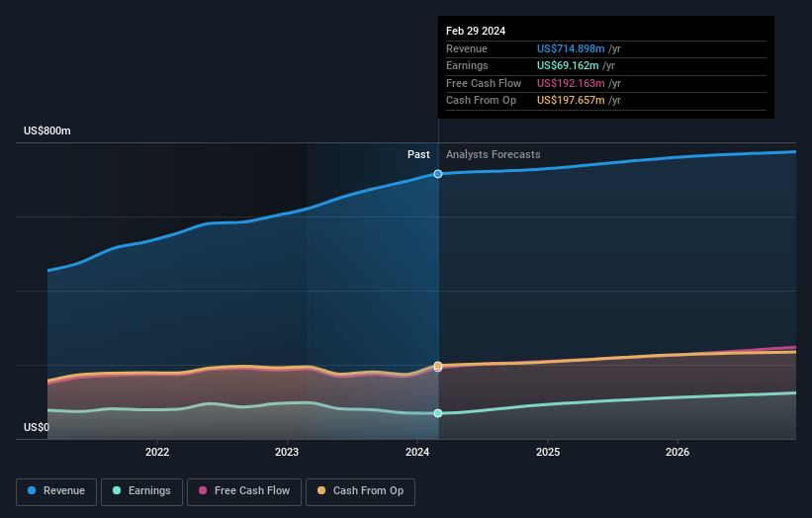Toggle the Cash From Op legend button
The image size is (812, 518).
click(360, 491)
